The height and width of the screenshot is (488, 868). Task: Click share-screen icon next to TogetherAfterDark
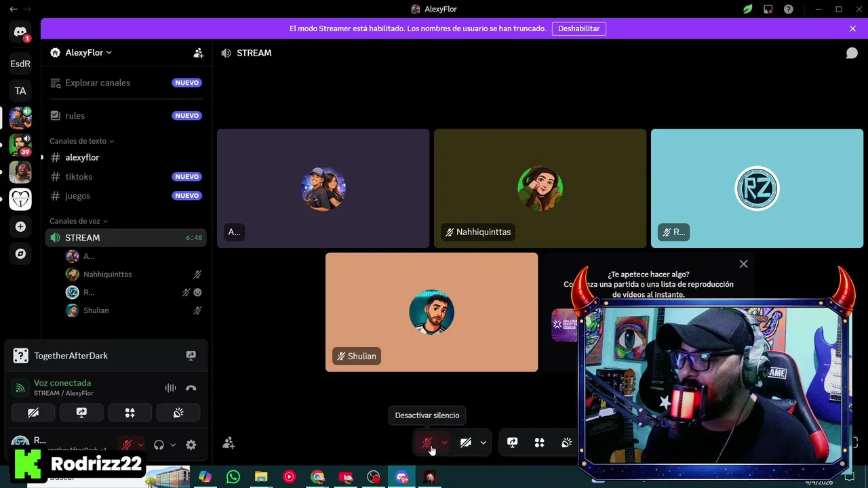[x=191, y=355]
